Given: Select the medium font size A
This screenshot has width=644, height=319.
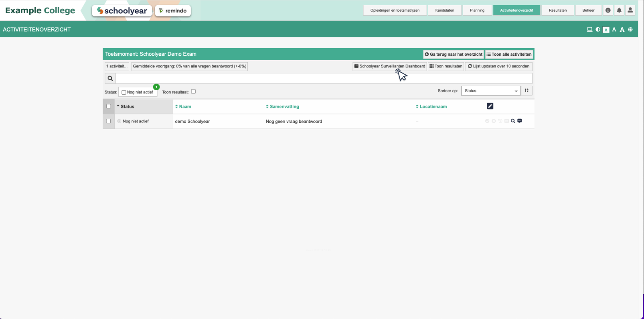Looking at the screenshot, I should (614, 29).
